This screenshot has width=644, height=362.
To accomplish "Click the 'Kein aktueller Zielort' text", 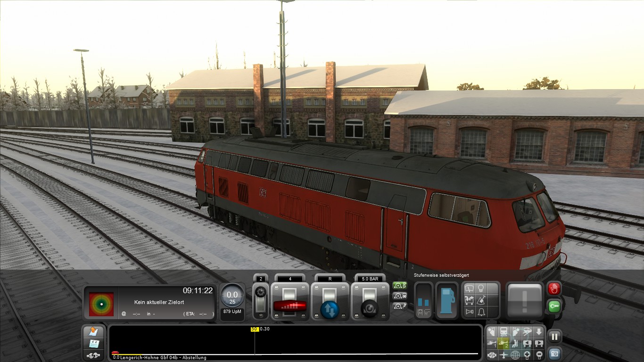I will 159,302.
